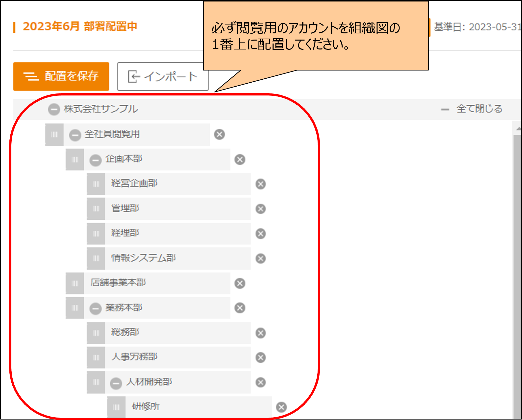The image size is (522, 420).
Task: Remove the 店舗事業本部 entry via X icon
Action: pyautogui.click(x=240, y=283)
